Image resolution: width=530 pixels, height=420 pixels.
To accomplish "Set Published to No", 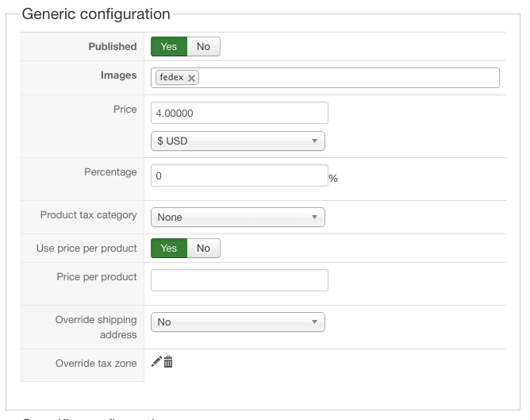I will pyautogui.click(x=203, y=47).
